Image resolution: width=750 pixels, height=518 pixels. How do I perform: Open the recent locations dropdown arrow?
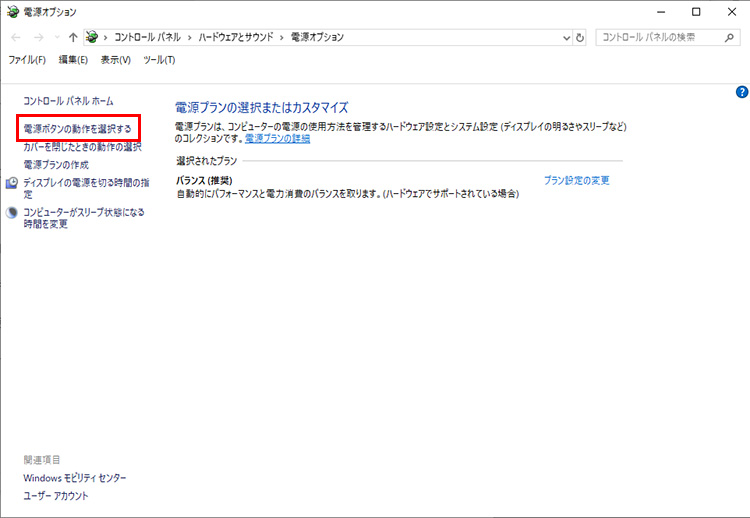[x=56, y=37]
